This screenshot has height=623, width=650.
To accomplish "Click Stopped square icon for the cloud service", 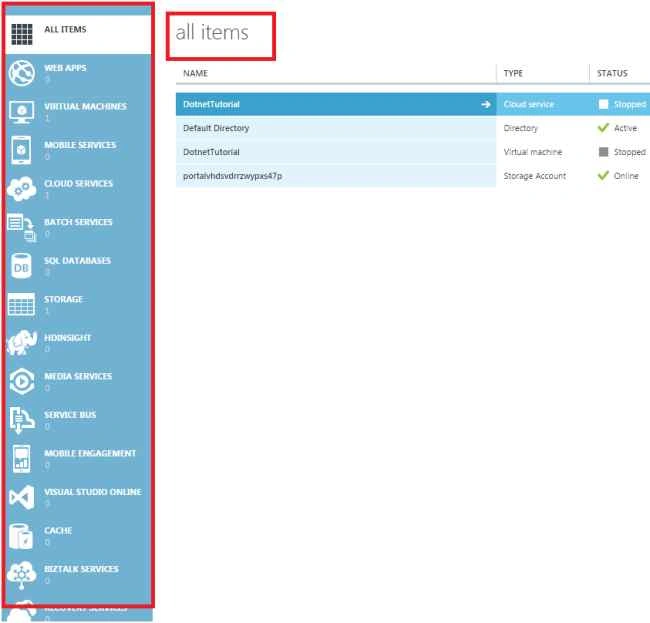I will 603,104.
